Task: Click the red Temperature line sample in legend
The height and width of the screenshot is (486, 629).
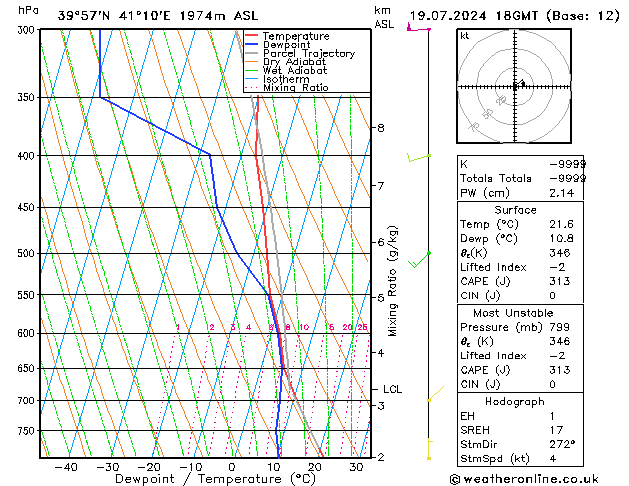Action: tap(251, 36)
